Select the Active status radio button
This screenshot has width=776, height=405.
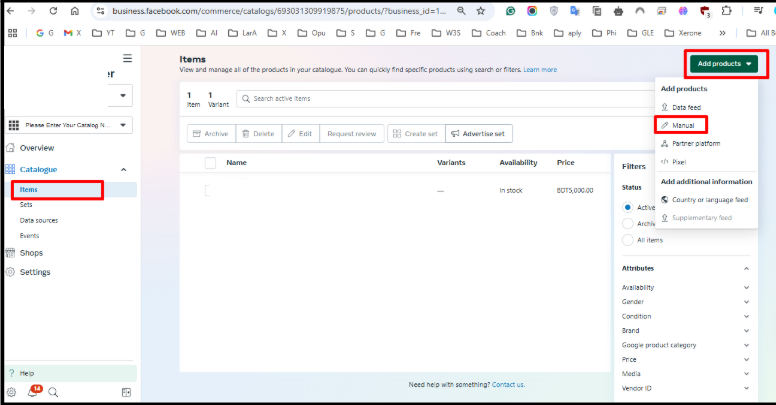tap(628, 207)
